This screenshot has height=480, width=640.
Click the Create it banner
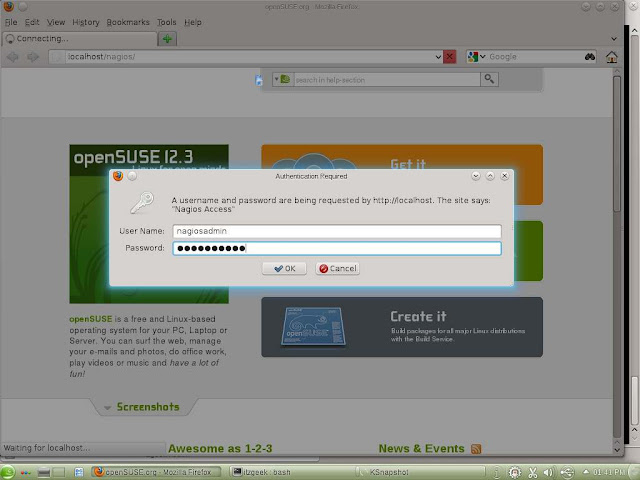402,327
